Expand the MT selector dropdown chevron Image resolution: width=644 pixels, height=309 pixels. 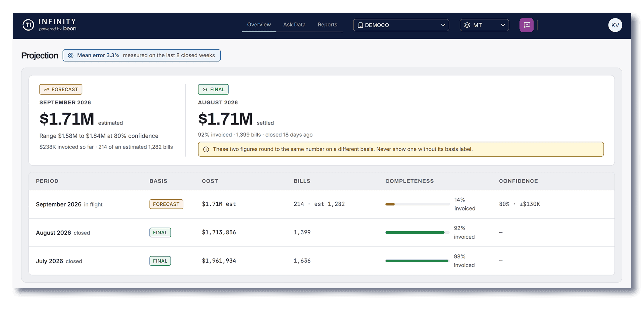(x=503, y=25)
